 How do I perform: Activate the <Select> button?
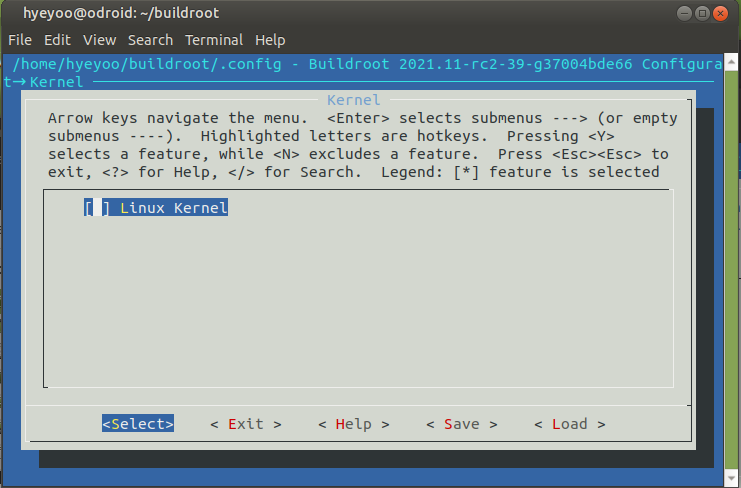(138, 423)
